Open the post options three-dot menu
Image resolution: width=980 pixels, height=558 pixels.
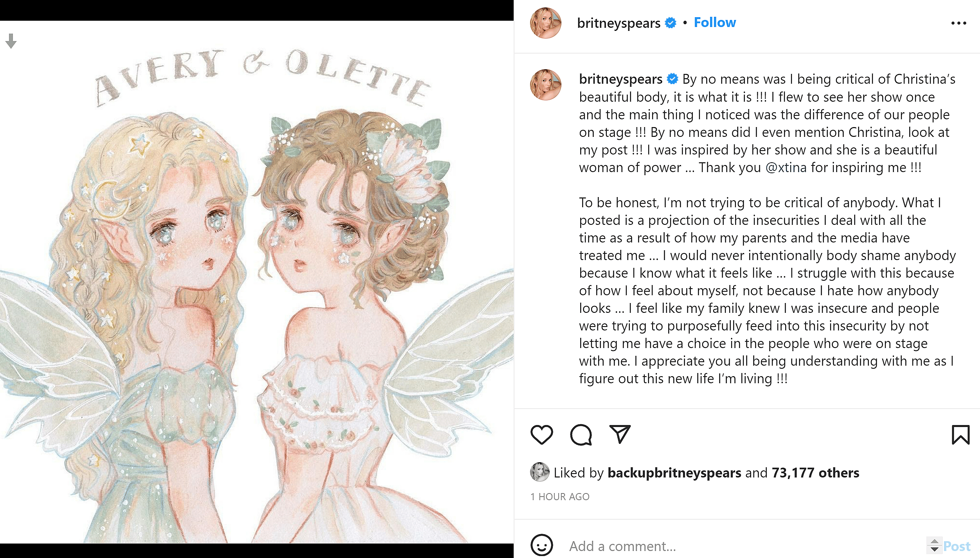[958, 23]
